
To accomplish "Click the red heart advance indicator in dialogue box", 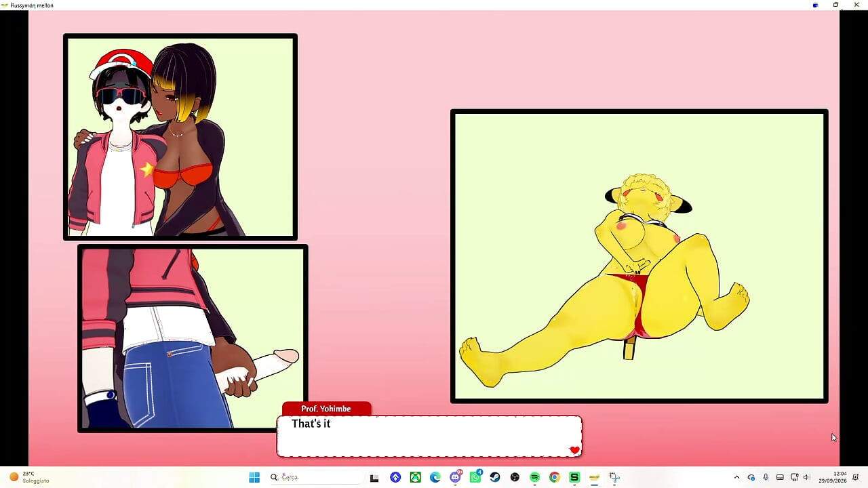I will [574, 450].
